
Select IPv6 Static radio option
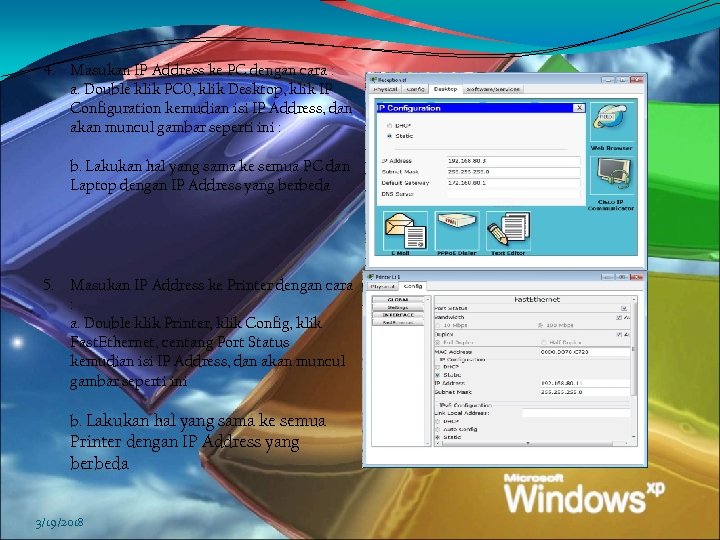pos(438,438)
